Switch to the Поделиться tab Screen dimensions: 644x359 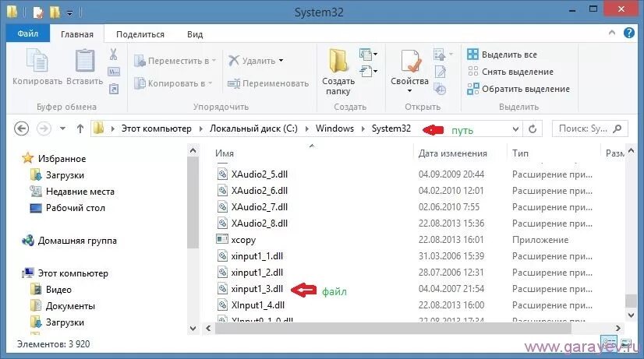[140, 34]
